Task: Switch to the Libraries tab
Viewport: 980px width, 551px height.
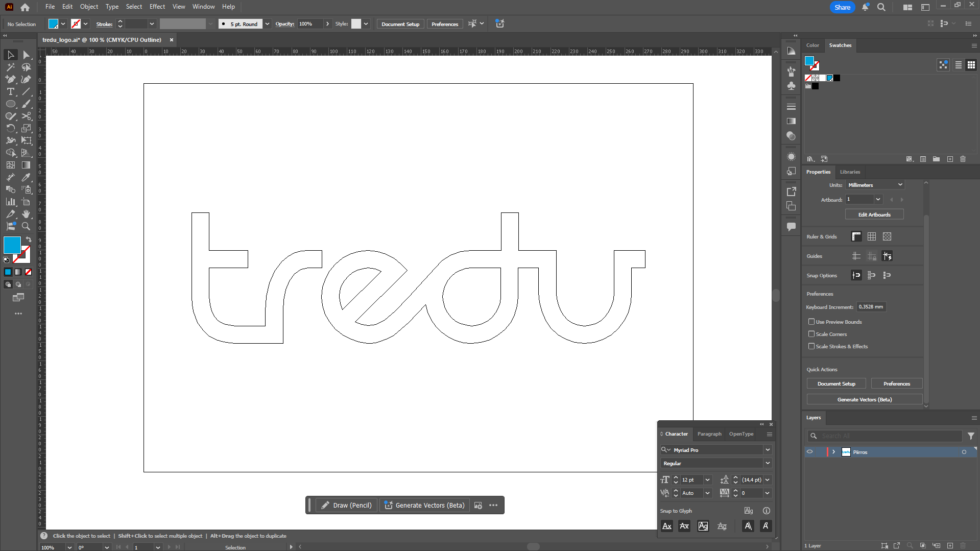Action: (850, 172)
